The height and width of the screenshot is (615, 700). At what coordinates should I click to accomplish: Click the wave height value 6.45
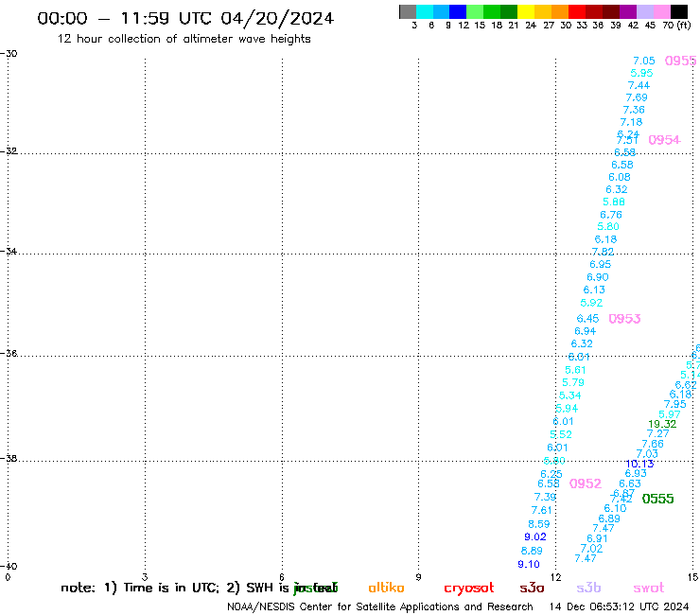point(587,319)
